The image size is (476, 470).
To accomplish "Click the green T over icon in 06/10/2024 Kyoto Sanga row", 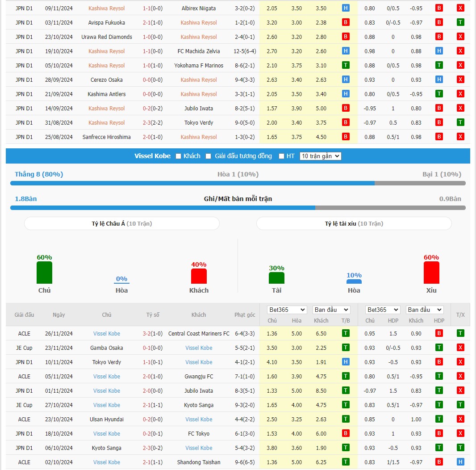I will coord(460,448).
